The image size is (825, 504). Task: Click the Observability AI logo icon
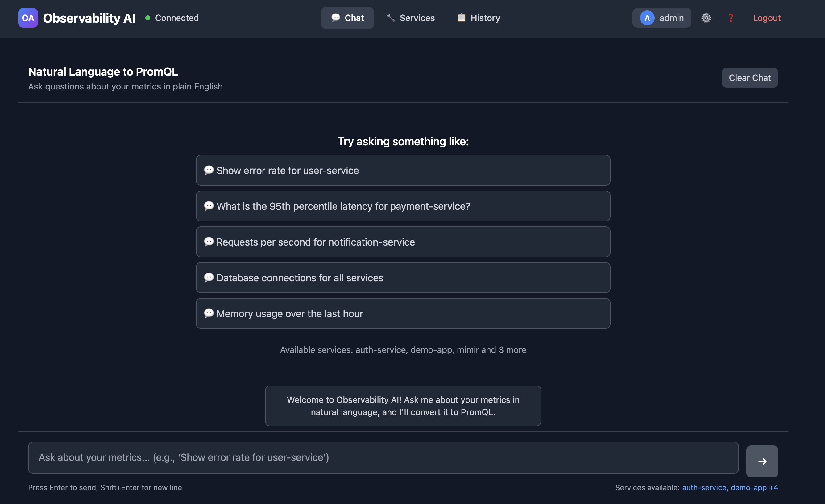[28, 18]
